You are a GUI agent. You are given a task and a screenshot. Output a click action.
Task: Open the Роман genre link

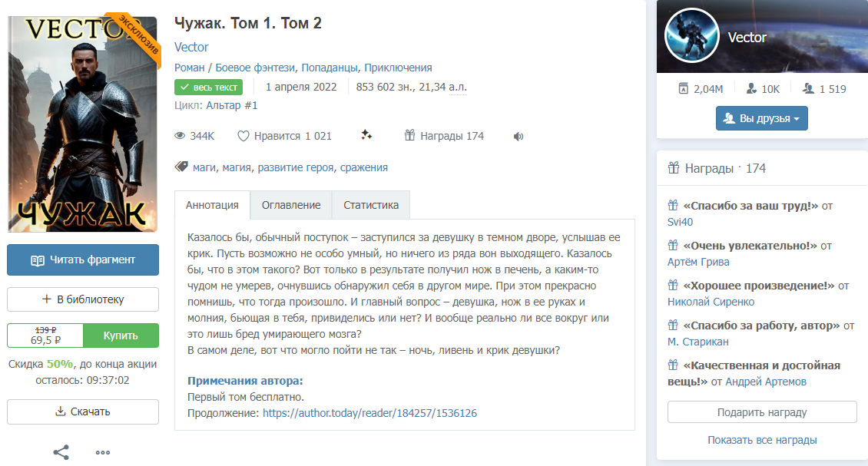(189, 68)
